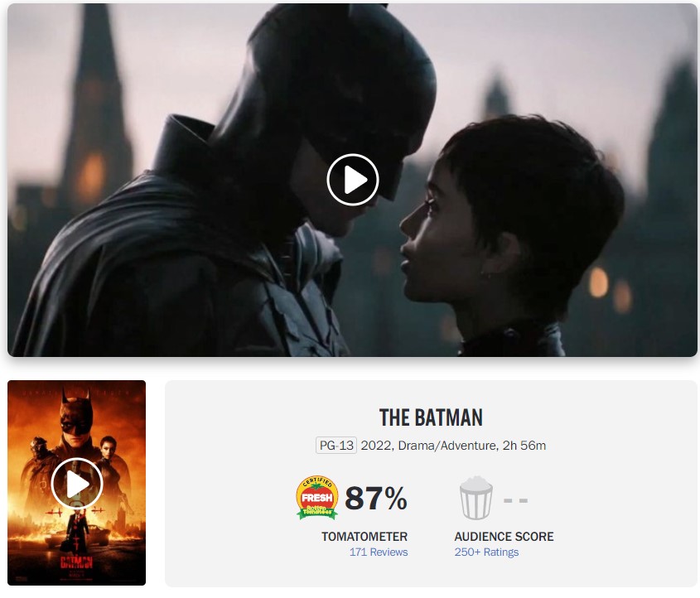Click Batman's masked face on the poster
The width and height of the screenshot is (700, 598).
(x=77, y=423)
